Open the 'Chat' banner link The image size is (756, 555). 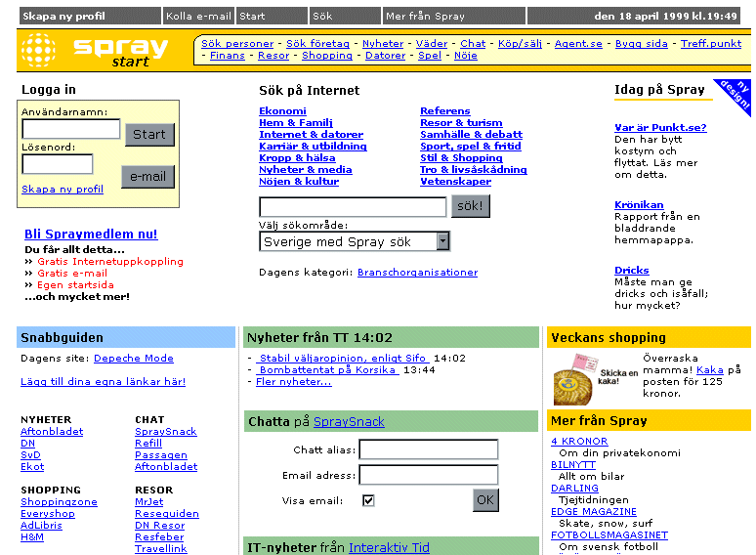tap(473, 44)
